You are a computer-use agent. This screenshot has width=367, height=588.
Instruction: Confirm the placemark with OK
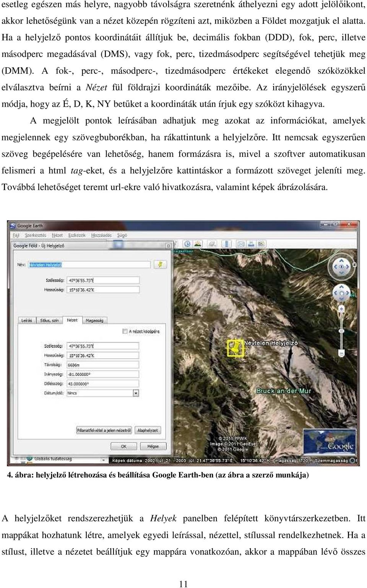[x=124, y=446]
